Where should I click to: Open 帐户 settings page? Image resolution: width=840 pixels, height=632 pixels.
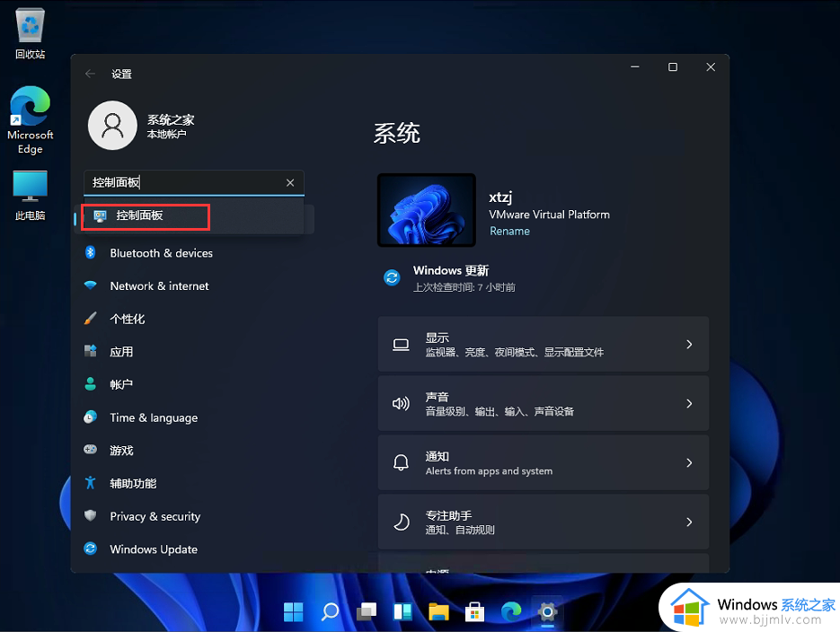tap(121, 385)
